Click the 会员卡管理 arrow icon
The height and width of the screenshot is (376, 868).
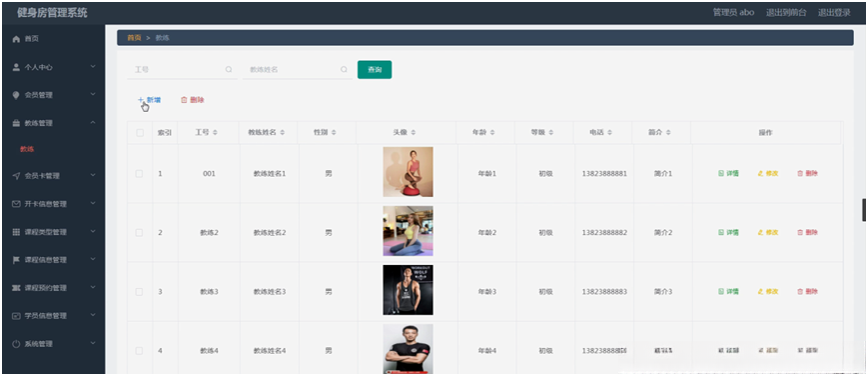(16, 176)
